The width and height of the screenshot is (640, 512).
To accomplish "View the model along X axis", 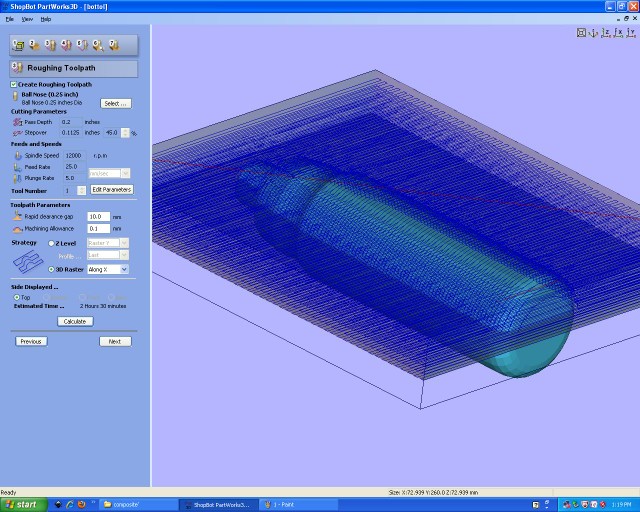I will click(x=618, y=33).
